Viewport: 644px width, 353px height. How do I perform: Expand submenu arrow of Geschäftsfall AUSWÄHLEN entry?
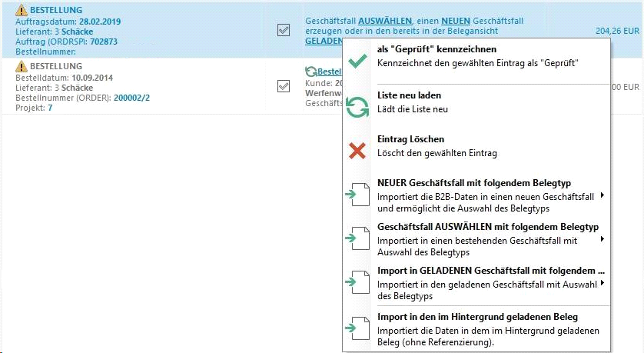pyautogui.click(x=602, y=239)
